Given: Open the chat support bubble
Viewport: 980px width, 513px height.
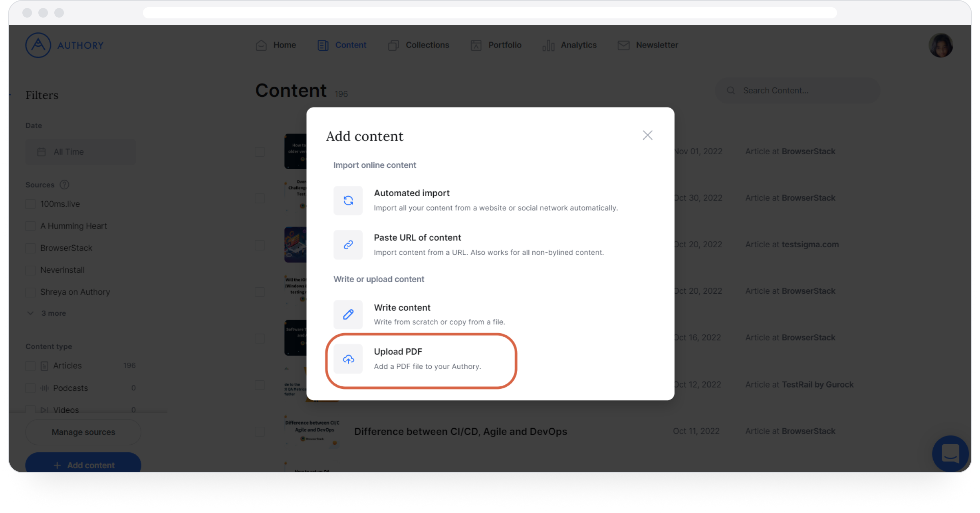Looking at the screenshot, I should (x=950, y=453).
